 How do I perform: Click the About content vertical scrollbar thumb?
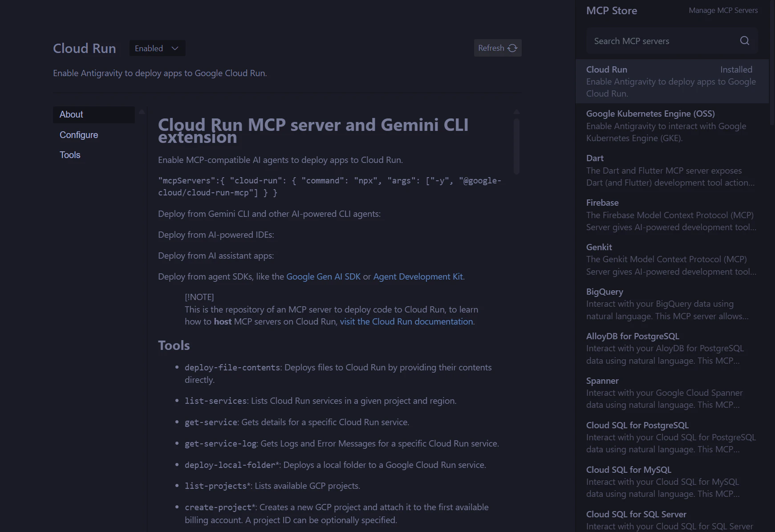516,146
